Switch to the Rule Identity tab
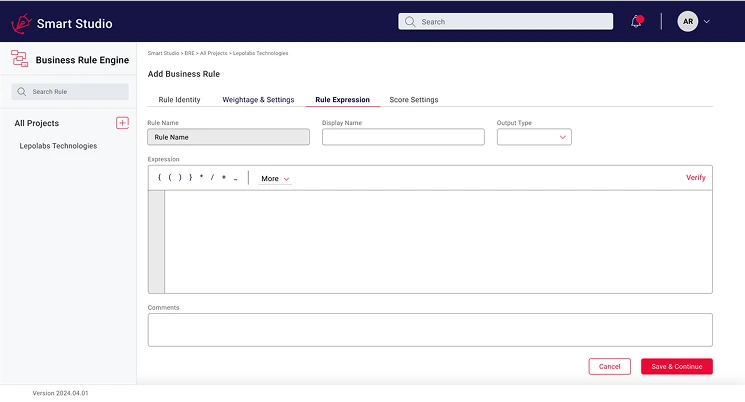745x402 pixels. [180, 100]
